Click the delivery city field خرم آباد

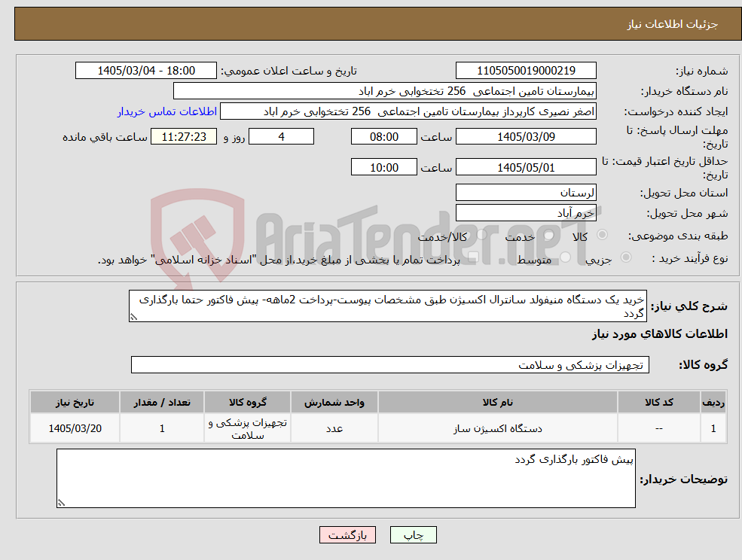coord(526,213)
